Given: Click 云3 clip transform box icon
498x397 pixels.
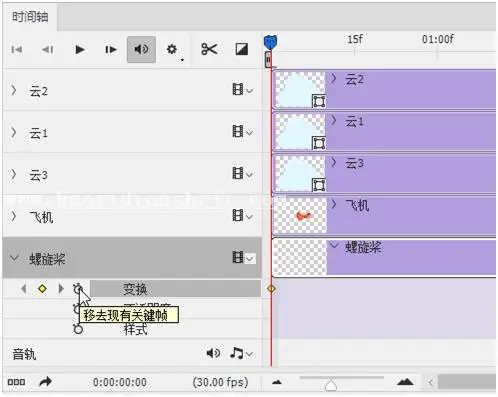Looking at the screenshot, I should (319, 185).
